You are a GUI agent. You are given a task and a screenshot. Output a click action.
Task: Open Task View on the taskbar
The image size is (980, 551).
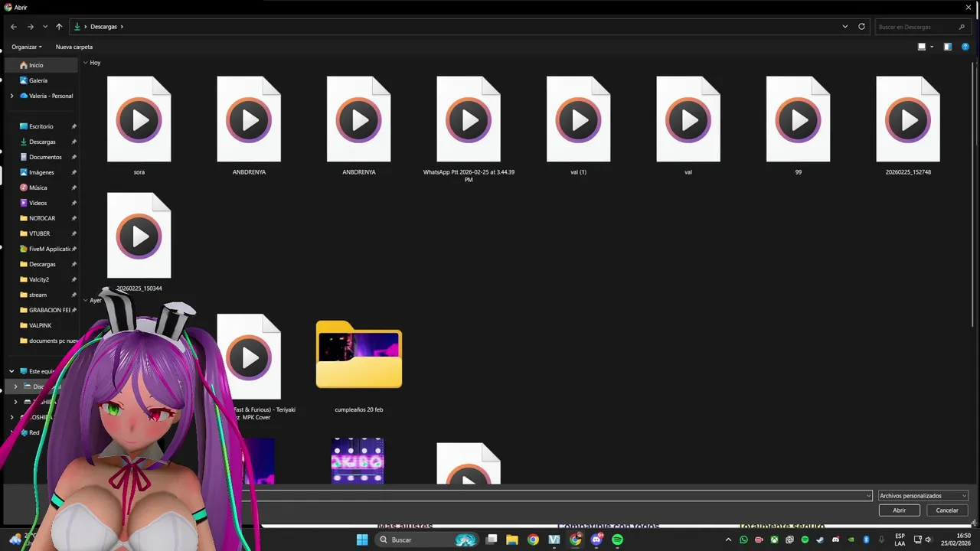click(492, 540)
